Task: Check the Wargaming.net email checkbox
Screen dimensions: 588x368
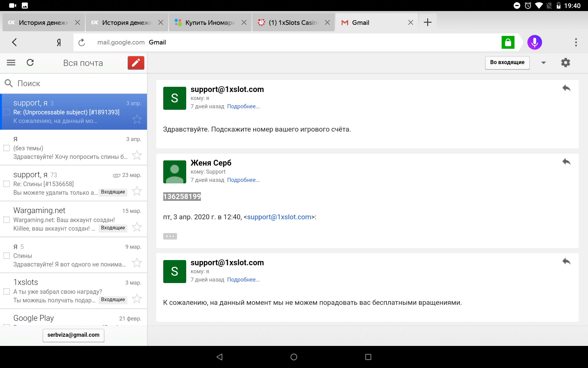Action: [6, 220]
